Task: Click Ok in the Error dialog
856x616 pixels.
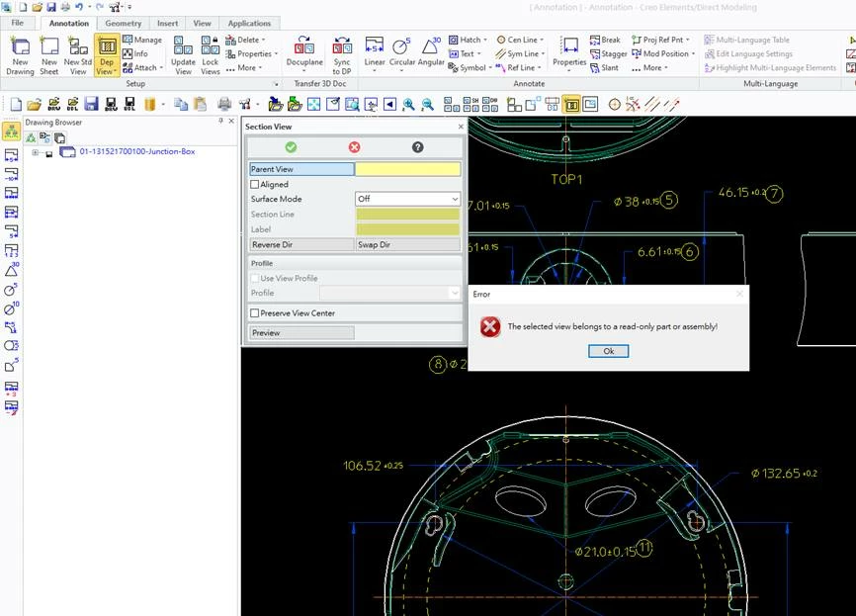Action: (x=609, y=351)
